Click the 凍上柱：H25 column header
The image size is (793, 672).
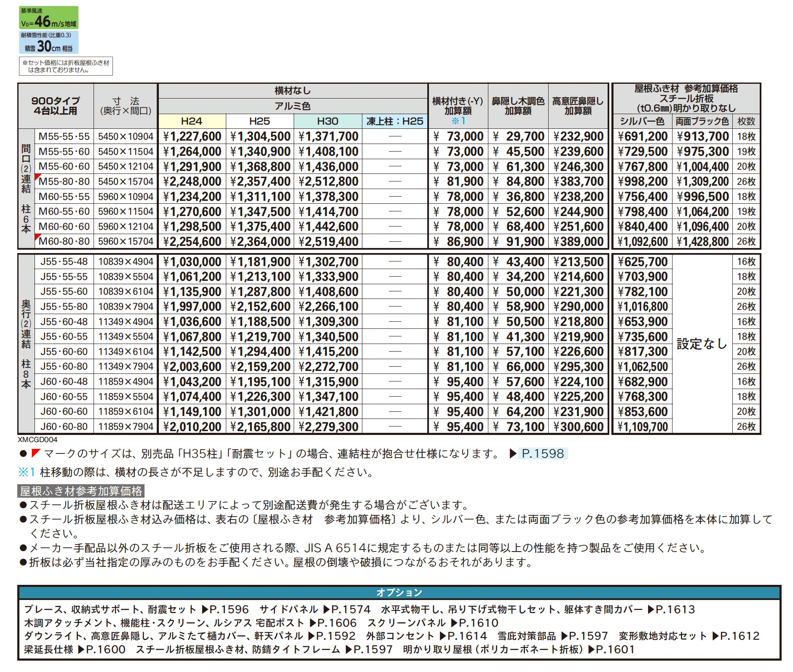(395, 121)
